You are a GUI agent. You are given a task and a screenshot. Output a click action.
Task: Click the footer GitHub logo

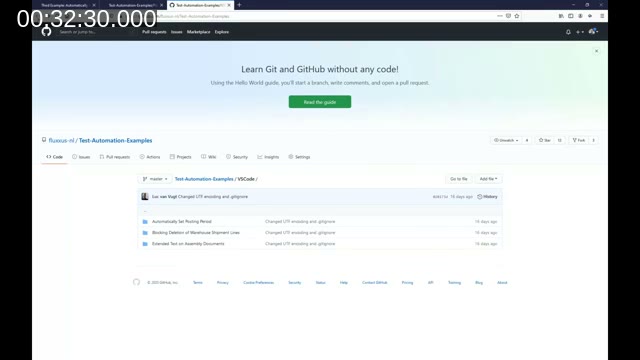point(136,282)
